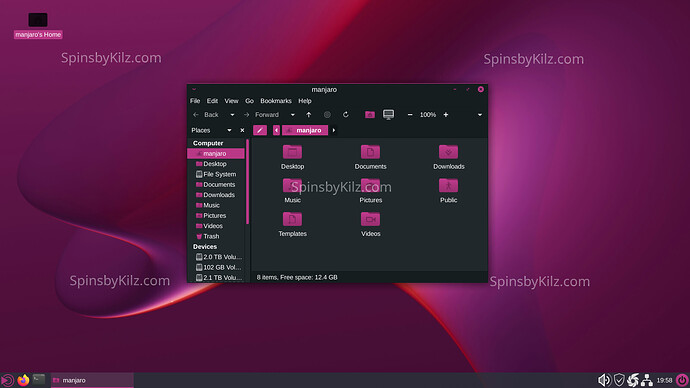Open the Back history dropdown arrow
The height and width of the screenshot is (388, 690).
(x=232, y=115)
